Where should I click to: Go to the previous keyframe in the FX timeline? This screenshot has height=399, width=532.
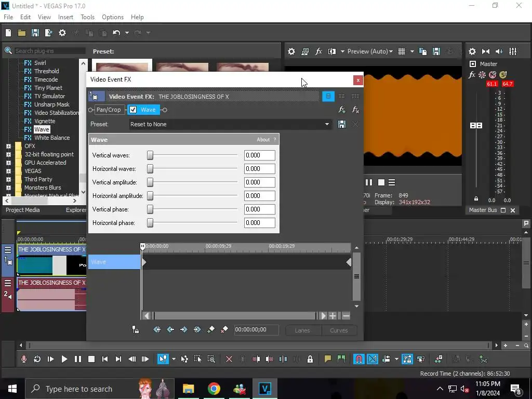coord(170,329)
